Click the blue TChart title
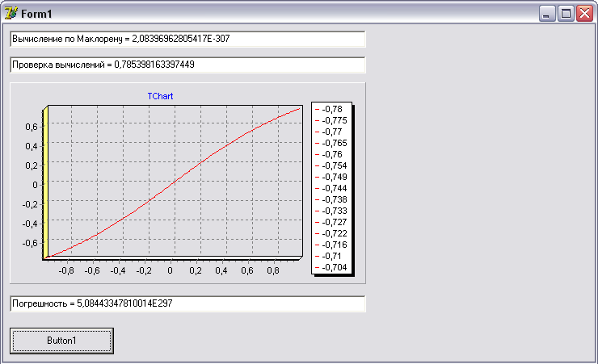 coord(160,96)
